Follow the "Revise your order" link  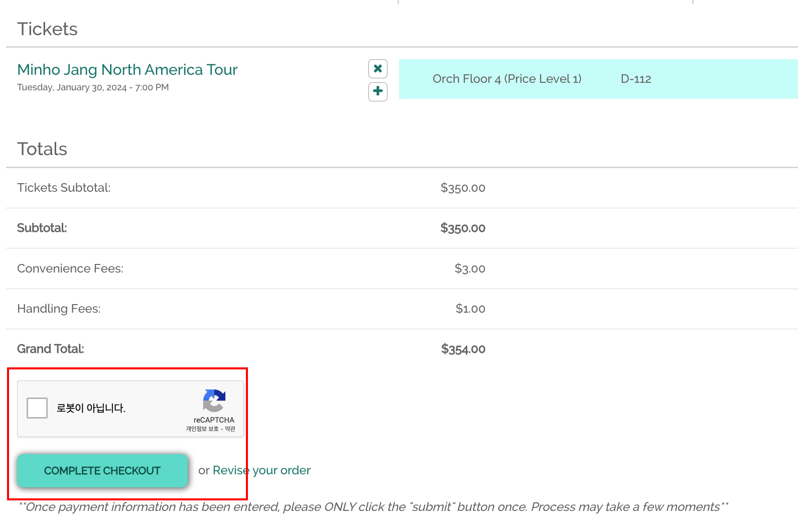coord(261,470)
